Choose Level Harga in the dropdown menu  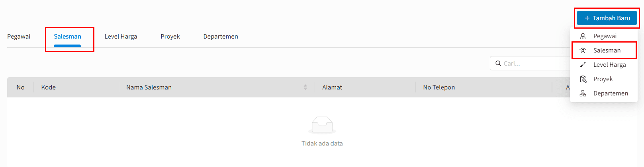[604, 65]
